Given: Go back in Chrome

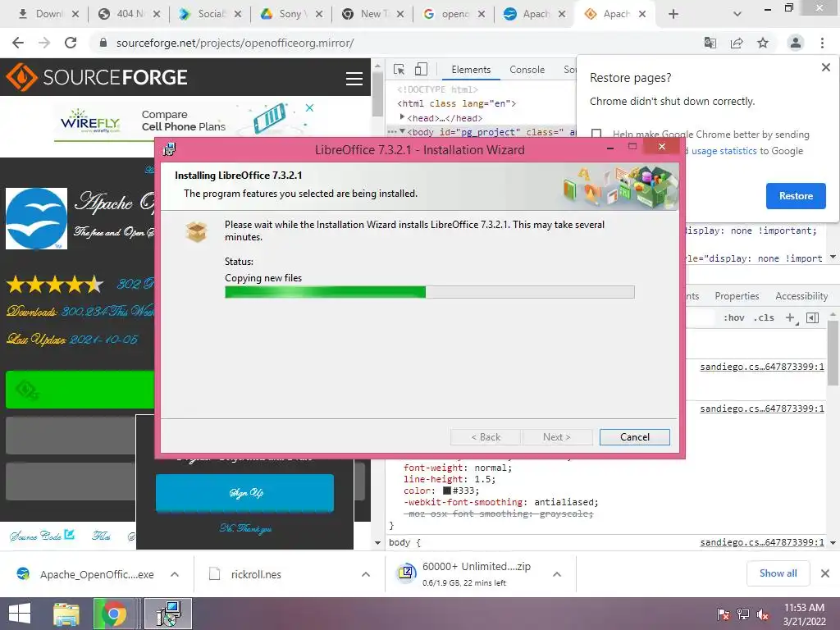Looking at the screenshot, I should point(18,43).
